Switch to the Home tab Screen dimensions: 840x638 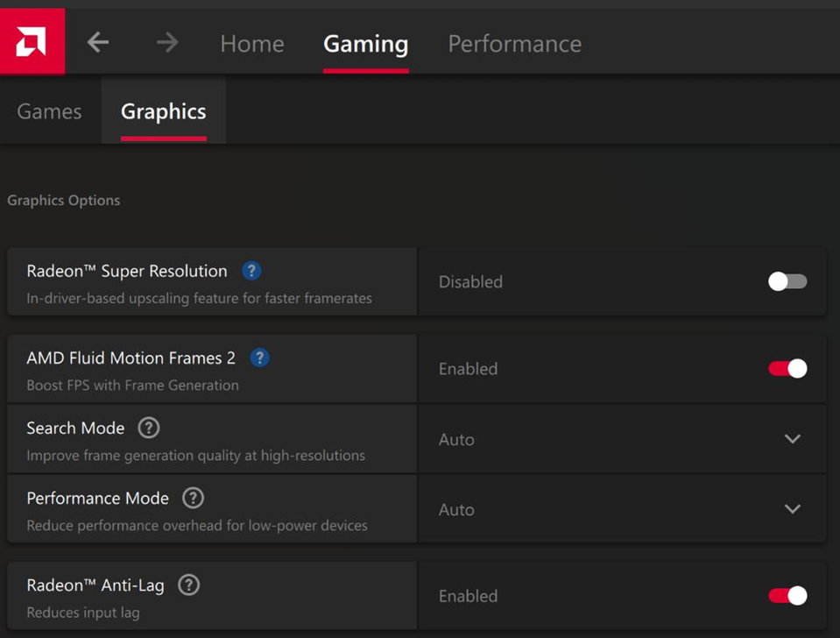click(251, 43)
